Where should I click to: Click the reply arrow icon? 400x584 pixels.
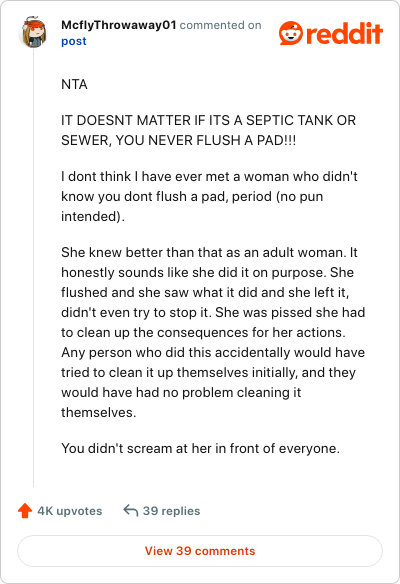[131, 511]
